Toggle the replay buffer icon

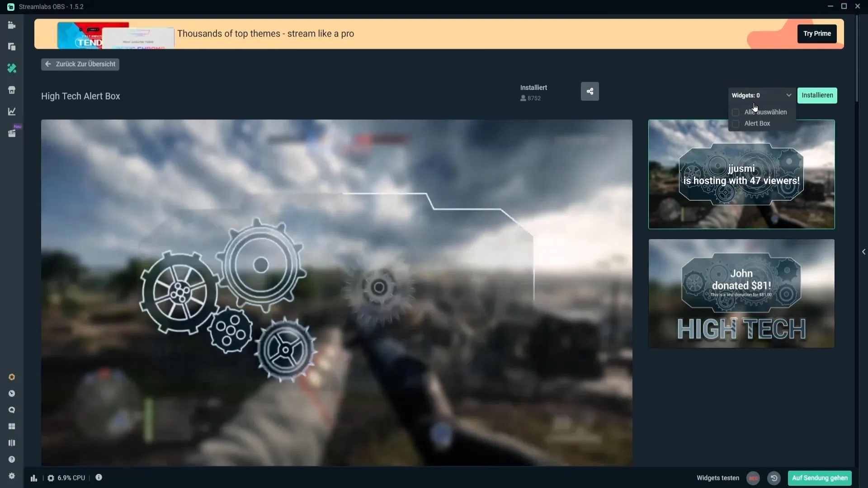[774, 478]
